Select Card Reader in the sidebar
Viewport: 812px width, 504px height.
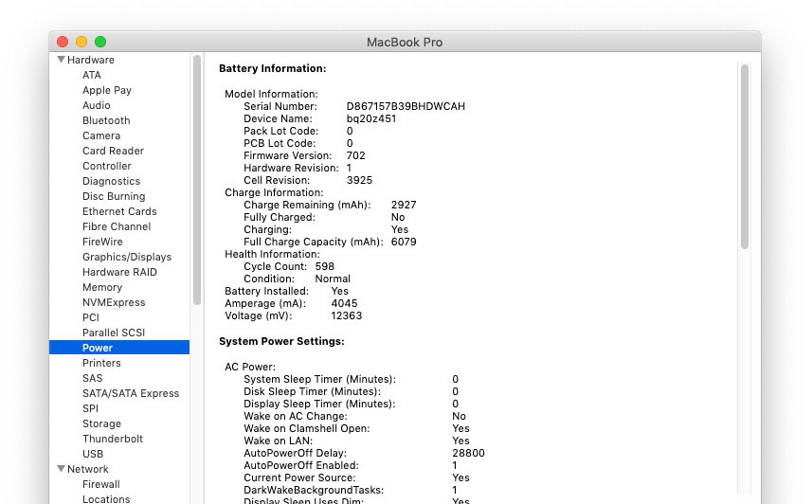(x=113, y=151)
